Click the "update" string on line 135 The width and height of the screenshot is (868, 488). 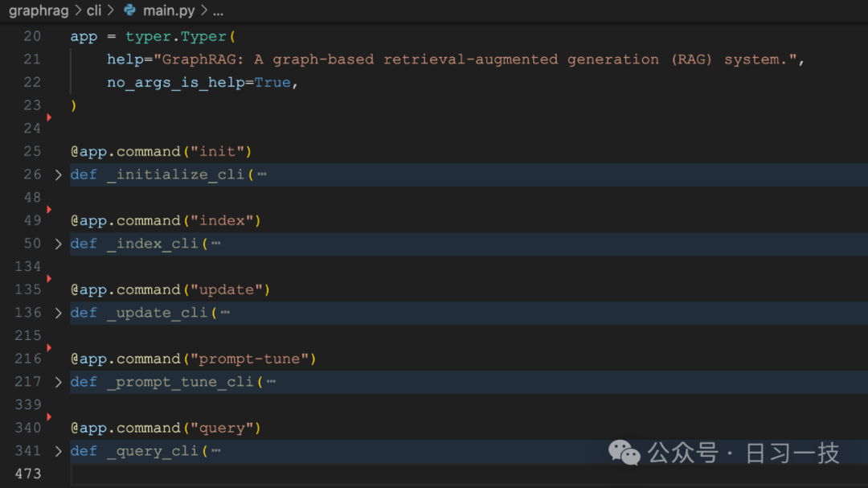pyautogui.click(x=227, y=289)
